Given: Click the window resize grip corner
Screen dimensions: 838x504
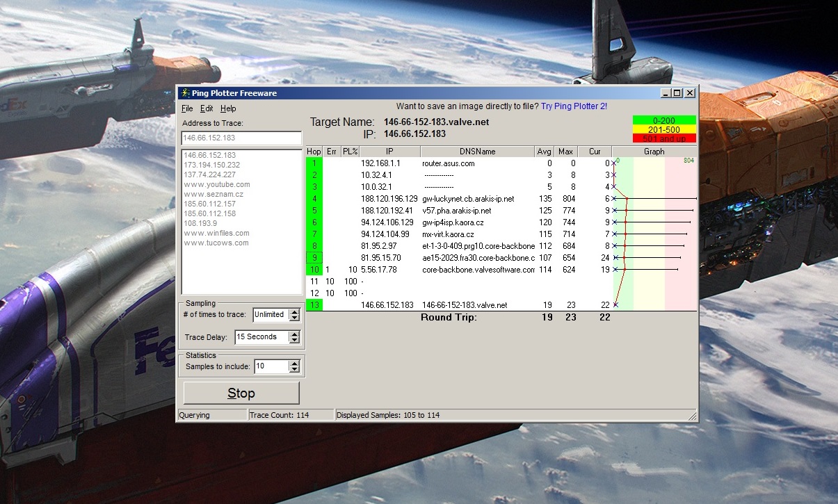Looking at the screenshot, I should (692, 416).
